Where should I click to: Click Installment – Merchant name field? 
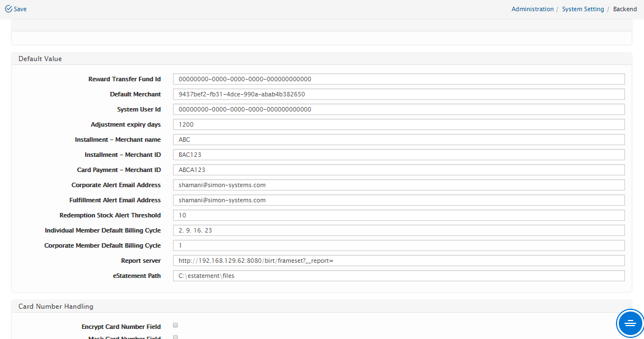click(x=398, y=140)
